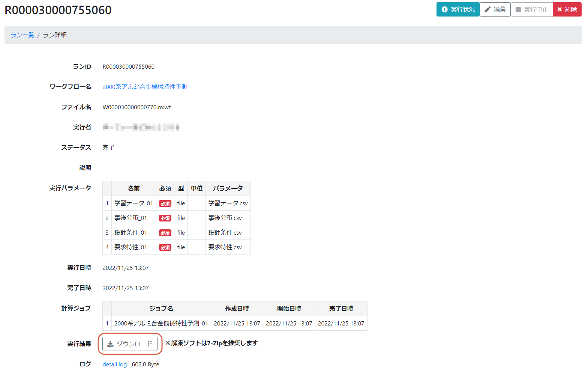Click the X icon on 削除 button
Screen dimensions: 588x372
point(559,9)
